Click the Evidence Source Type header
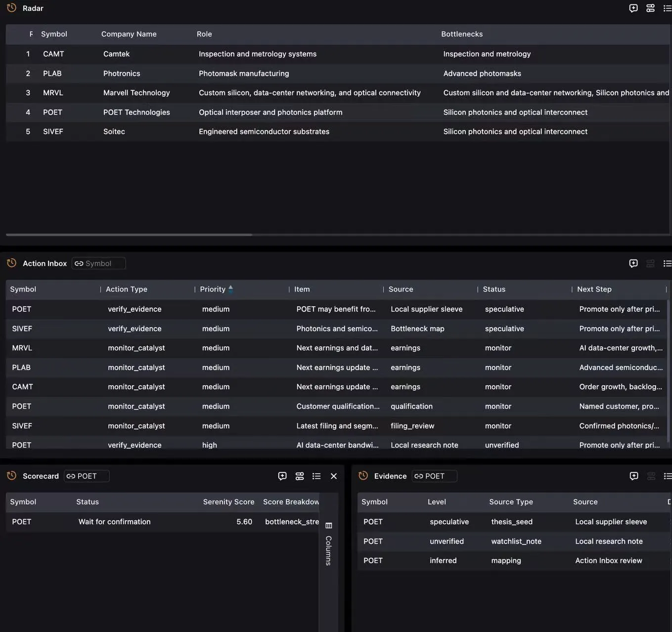The width and height of the screenshot is (672, 632). pos(511,502)
